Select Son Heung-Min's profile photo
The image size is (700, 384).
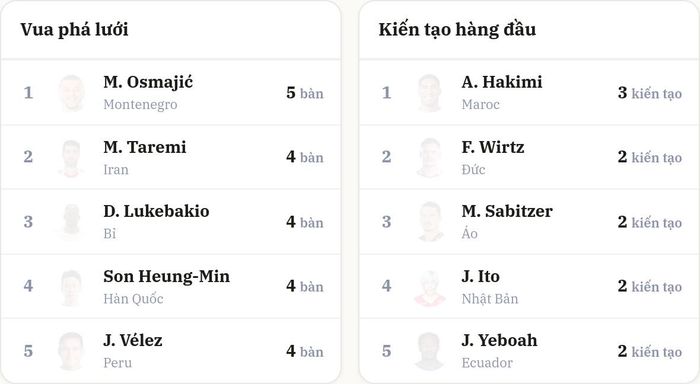(71, 287)
